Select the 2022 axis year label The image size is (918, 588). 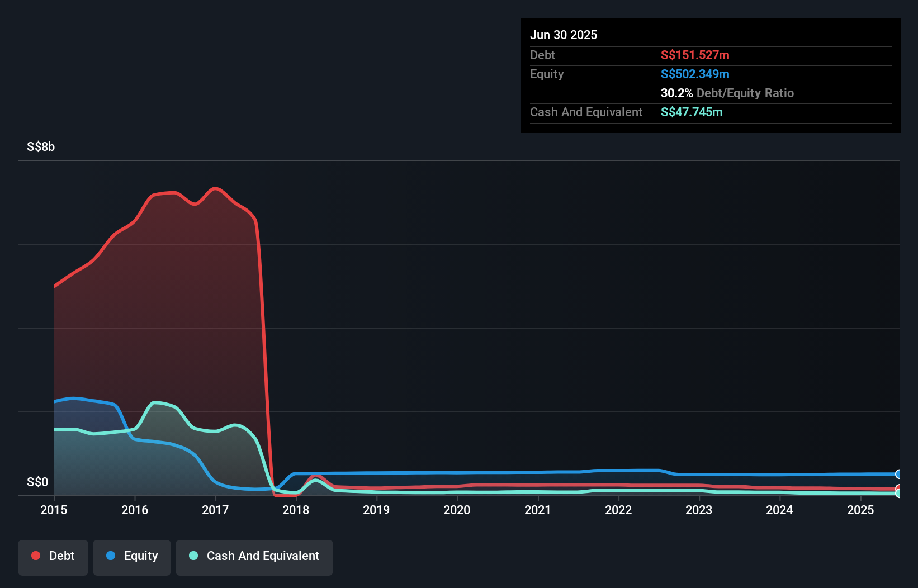(618, 510)
